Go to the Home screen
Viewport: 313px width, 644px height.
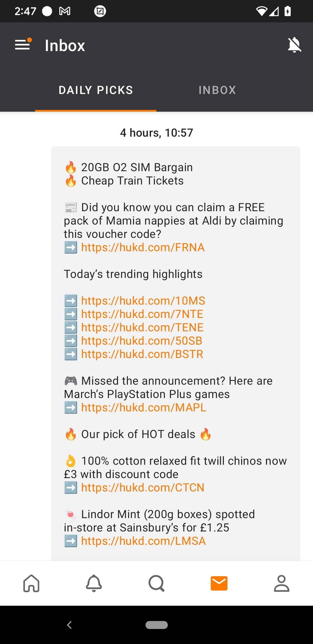(31, 583)
